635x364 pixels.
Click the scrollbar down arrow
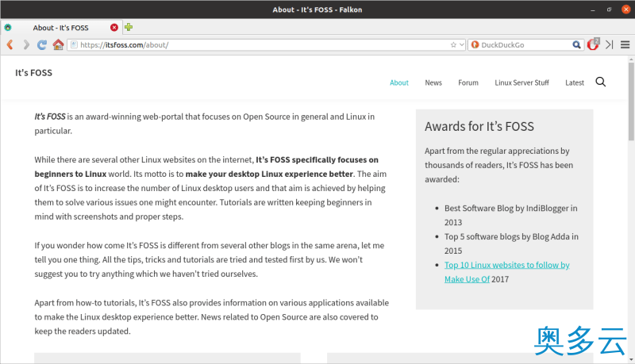click(x=631, y=359)
